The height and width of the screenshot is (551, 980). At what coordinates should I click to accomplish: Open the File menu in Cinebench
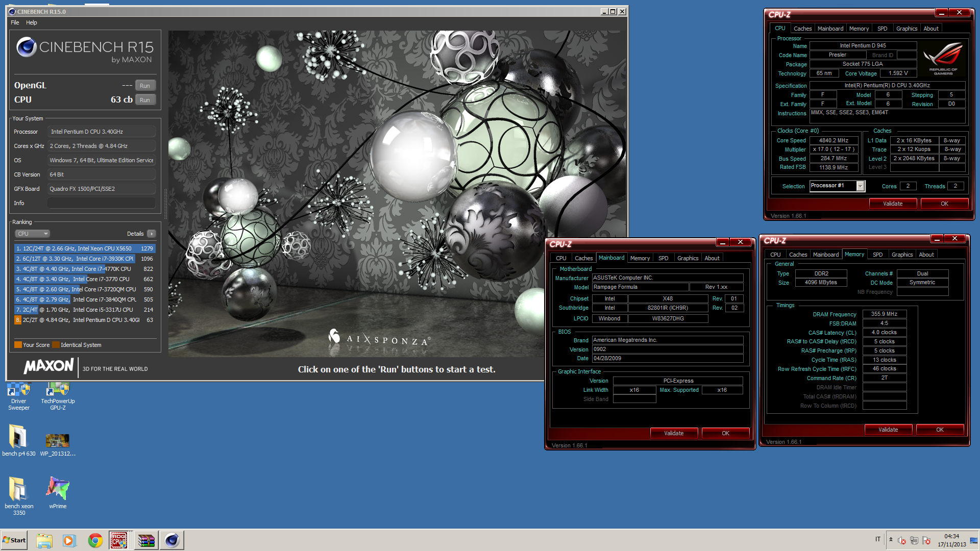(x=15, y=22)
